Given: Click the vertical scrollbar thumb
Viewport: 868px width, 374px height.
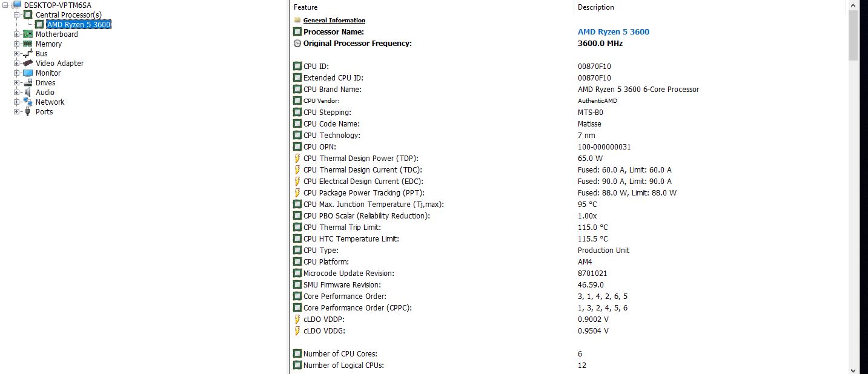Looking at the screenshot, I should (853, 36).
